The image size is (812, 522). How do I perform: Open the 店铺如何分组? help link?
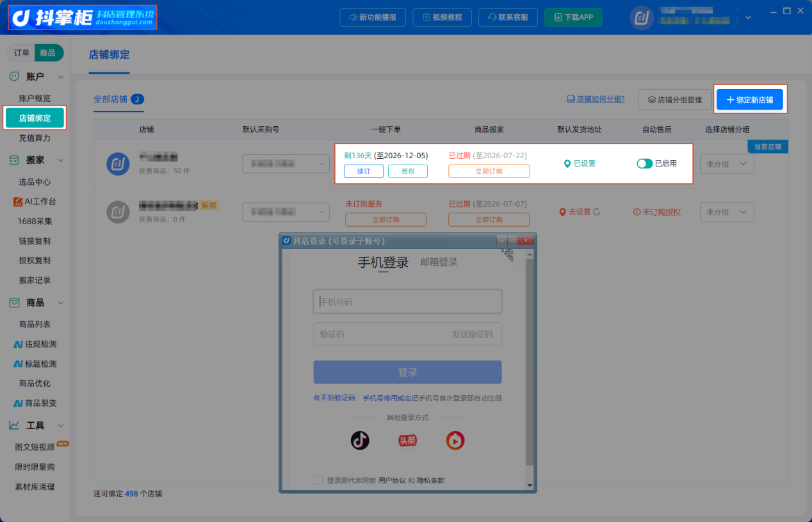tap(596, 99)
